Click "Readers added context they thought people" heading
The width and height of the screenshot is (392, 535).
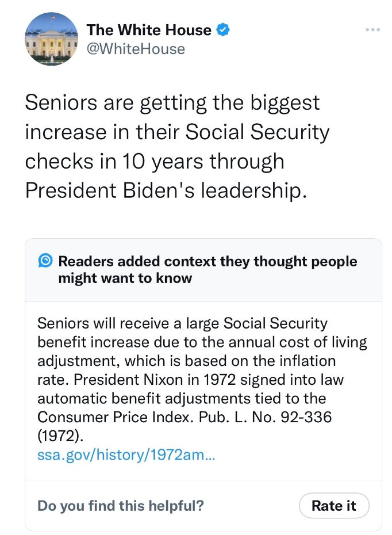pos(207,262)
